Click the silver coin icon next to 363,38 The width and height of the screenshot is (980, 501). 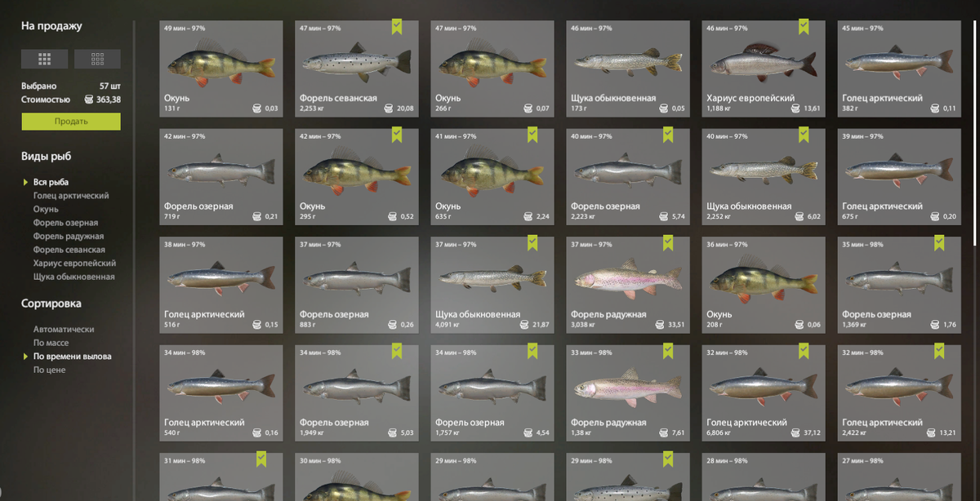(89, 100)
